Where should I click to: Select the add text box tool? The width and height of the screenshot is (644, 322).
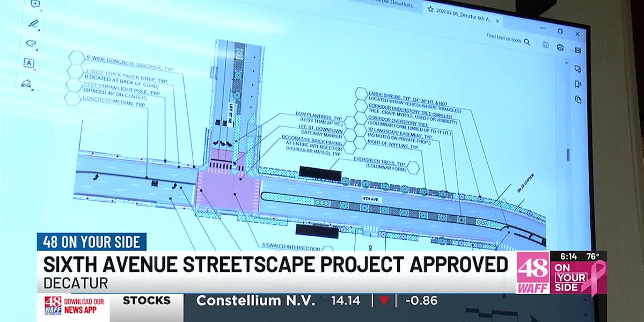click(29, 63)
